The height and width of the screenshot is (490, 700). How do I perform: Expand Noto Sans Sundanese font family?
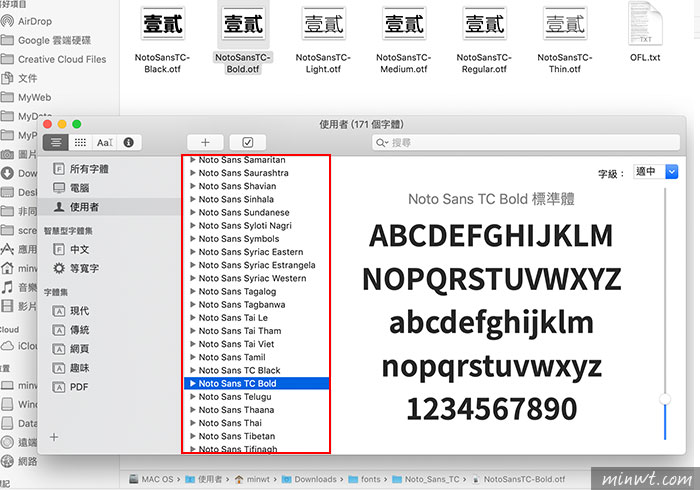point(193,212)
